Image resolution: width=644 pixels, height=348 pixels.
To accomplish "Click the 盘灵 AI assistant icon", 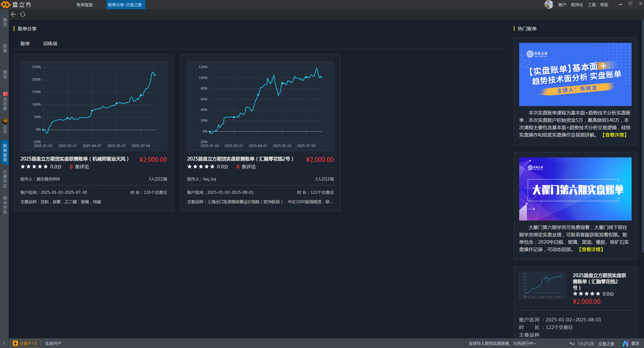I will click(x=631, y=343).
